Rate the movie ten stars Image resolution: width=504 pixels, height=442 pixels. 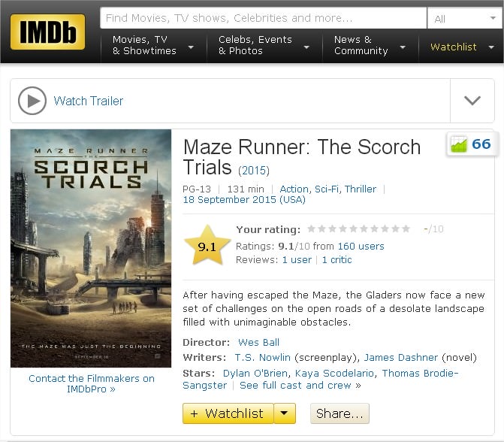[406, 229]
